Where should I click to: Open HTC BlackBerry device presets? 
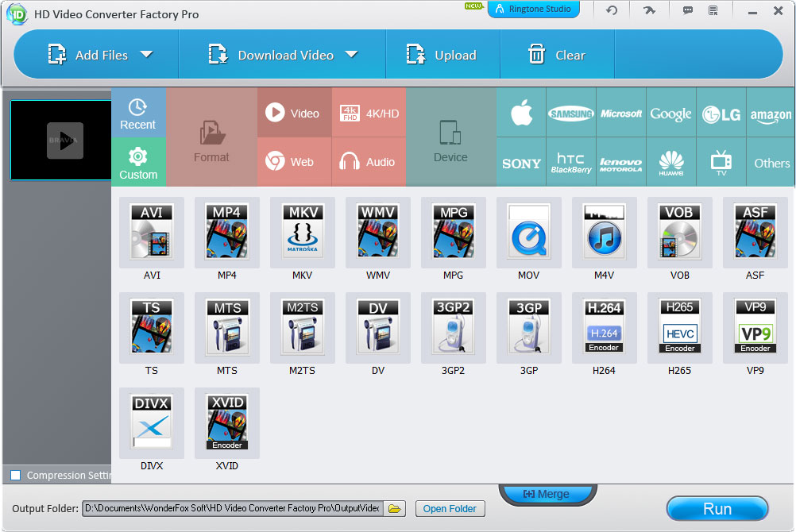click(x=571, y=162)
